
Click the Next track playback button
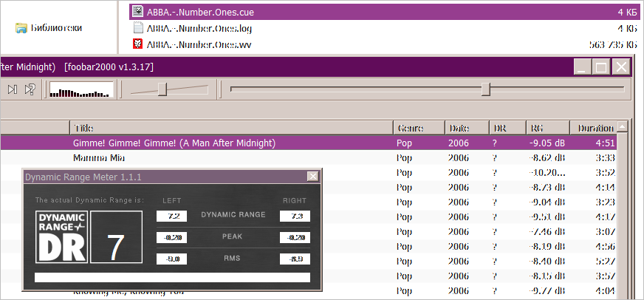point(13,89)
